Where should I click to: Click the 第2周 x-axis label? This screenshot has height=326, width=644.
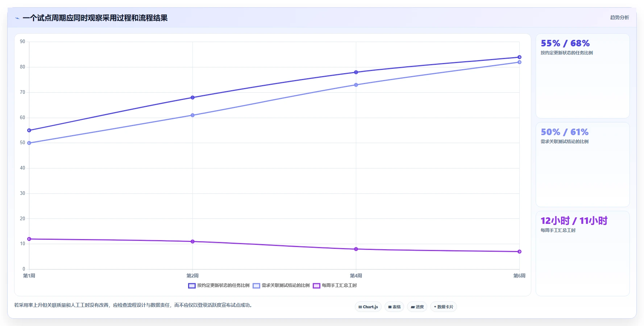[192, 276]
